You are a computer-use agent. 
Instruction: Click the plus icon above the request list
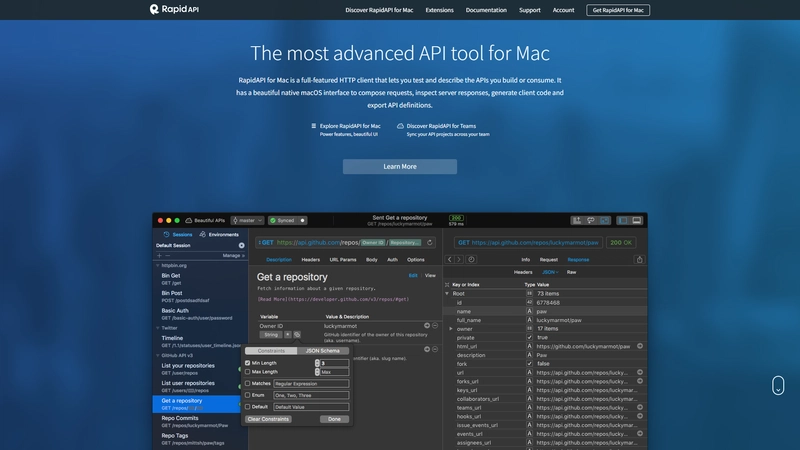[159, 255]
